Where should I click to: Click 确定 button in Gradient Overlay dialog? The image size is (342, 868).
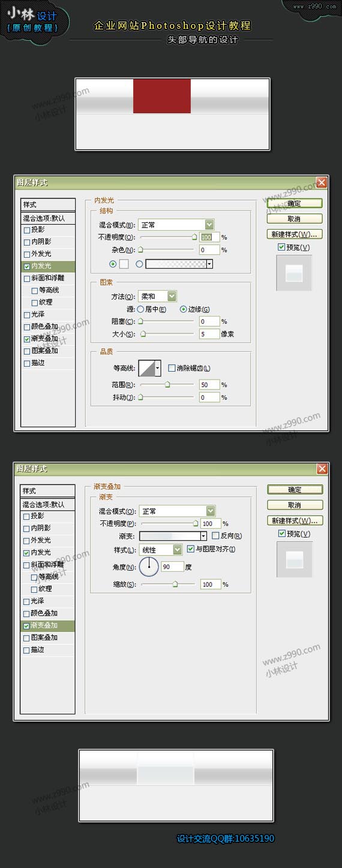(x=295, y=490)
